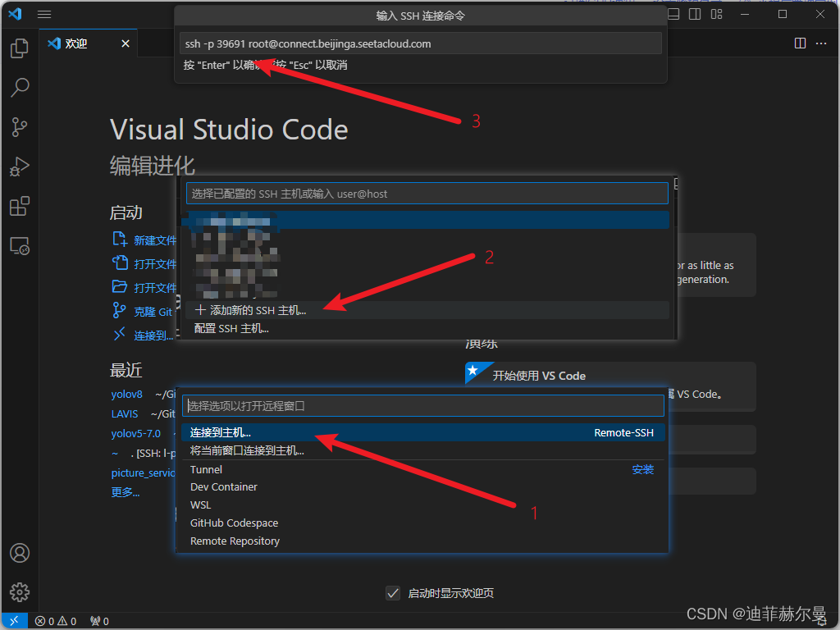Click 连接到 connect link
This screenshot has width=840, height=630.
143,336
